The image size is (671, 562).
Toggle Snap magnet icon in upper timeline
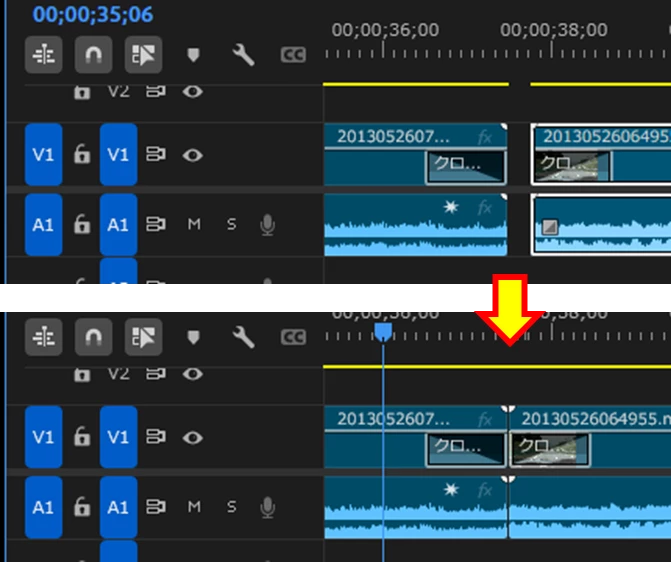coord(93,55)
